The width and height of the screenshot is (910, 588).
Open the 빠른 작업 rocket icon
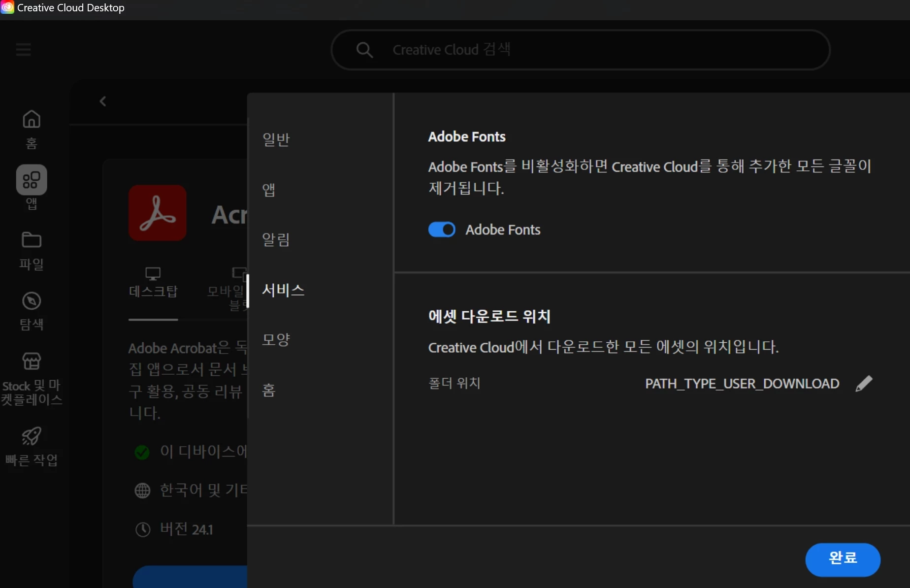32,436
